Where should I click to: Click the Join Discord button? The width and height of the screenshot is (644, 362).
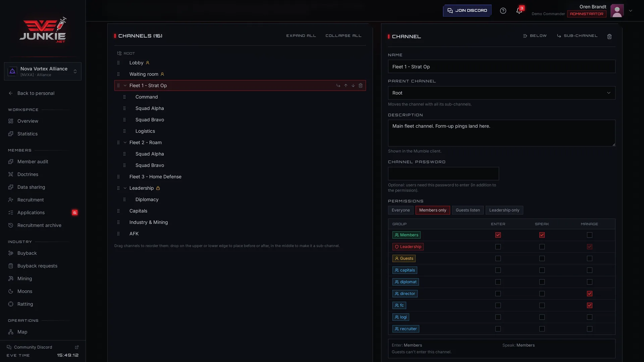pos(467,10)
